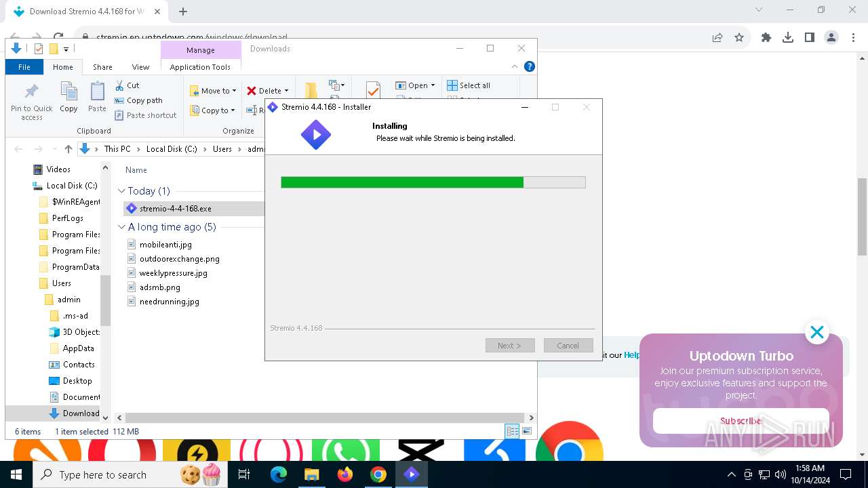
Task: Open Firefox from taskbar
Action: [x=345, y=474]
